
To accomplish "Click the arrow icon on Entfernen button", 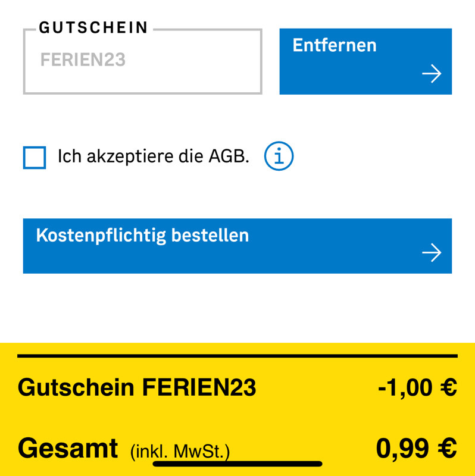I will pos(432,73).
